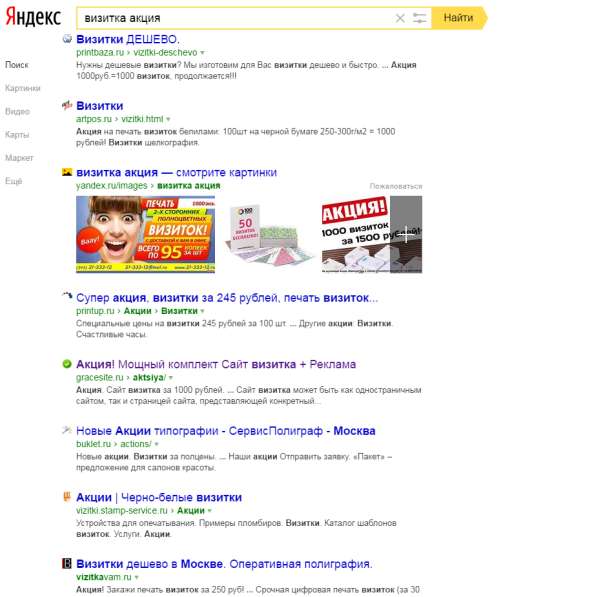
Task: Open Новые Акции типографии СервисПолиграф link
Action: [225, 431]
